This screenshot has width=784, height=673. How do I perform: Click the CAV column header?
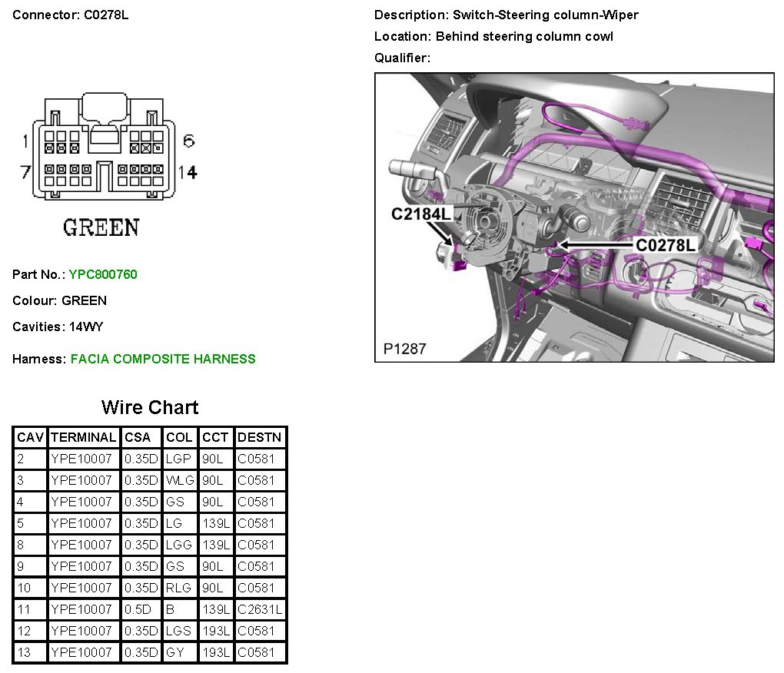click(x=31, y=437)
